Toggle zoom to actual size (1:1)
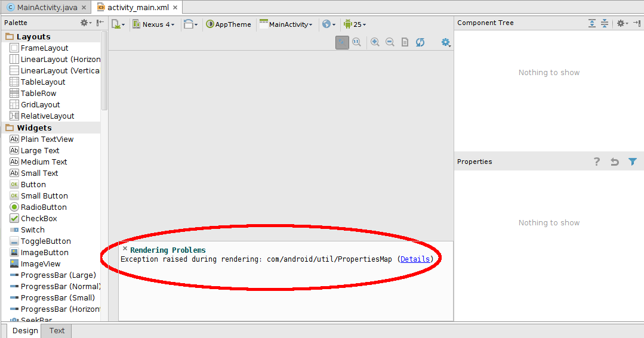Image resolution: width=644 pixels, height=338 pixels. click(x=357, y=42)
